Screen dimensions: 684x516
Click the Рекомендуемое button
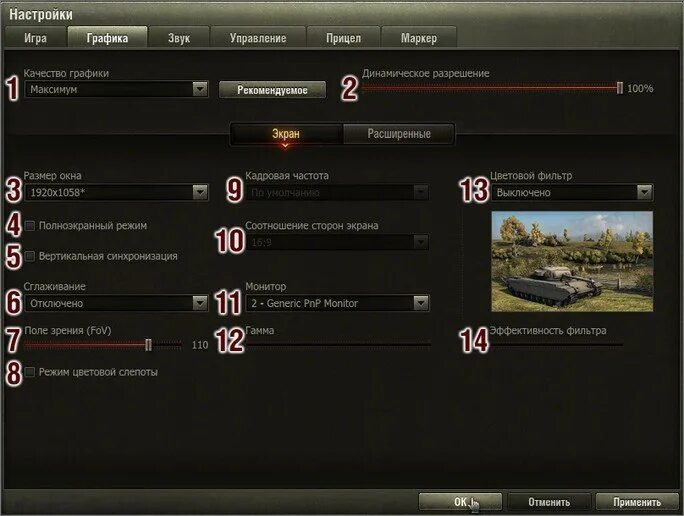point(272,90)
